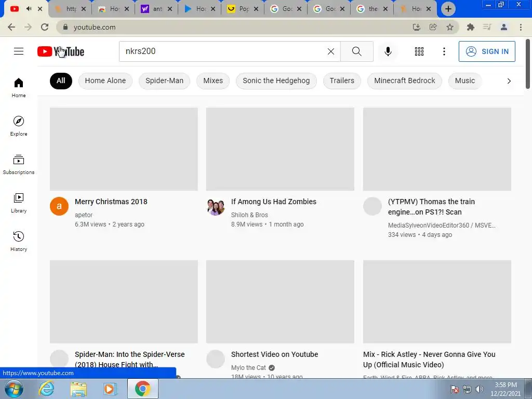Open the Thomas the train YTPMV thumbnail
This screenshot has height=399, width=532.
pos(437,149)
